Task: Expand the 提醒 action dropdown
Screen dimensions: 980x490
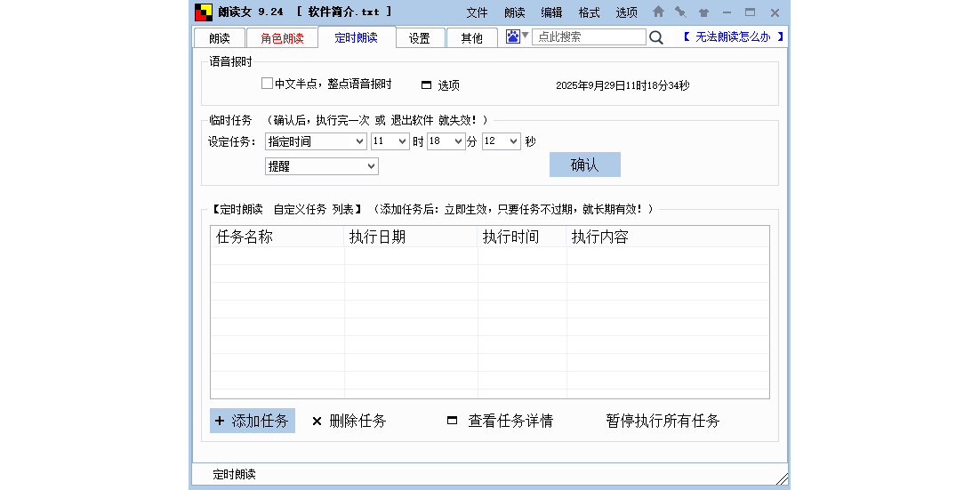Action: 371,166
